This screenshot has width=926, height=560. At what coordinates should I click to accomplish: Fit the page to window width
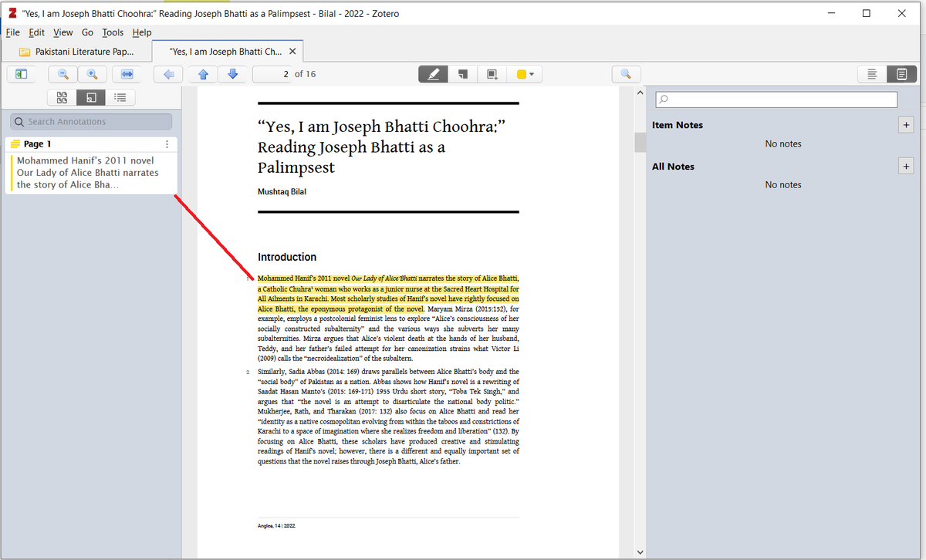click(x=127, y=74)
